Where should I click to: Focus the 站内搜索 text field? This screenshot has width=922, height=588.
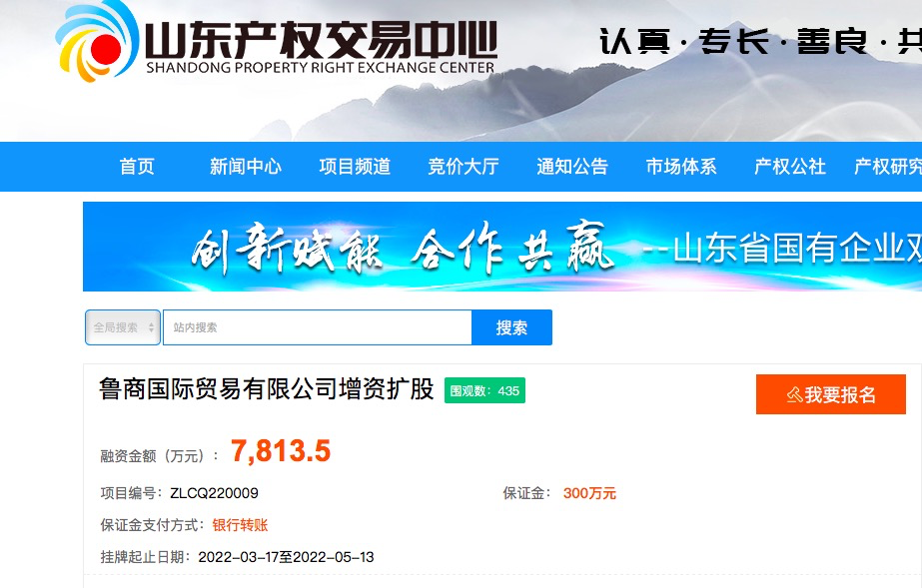point(318,327)
